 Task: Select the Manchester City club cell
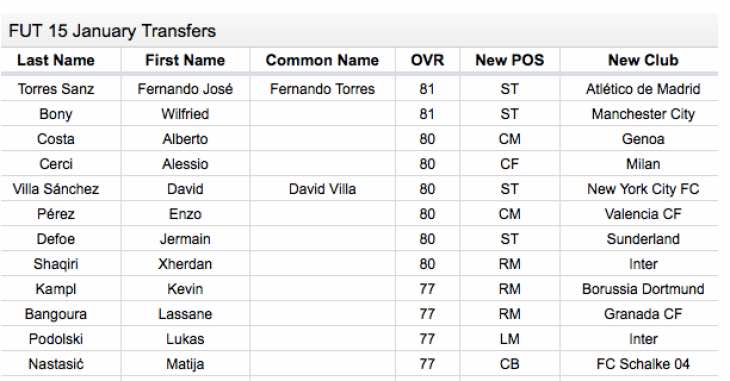[x=643, y=114]
